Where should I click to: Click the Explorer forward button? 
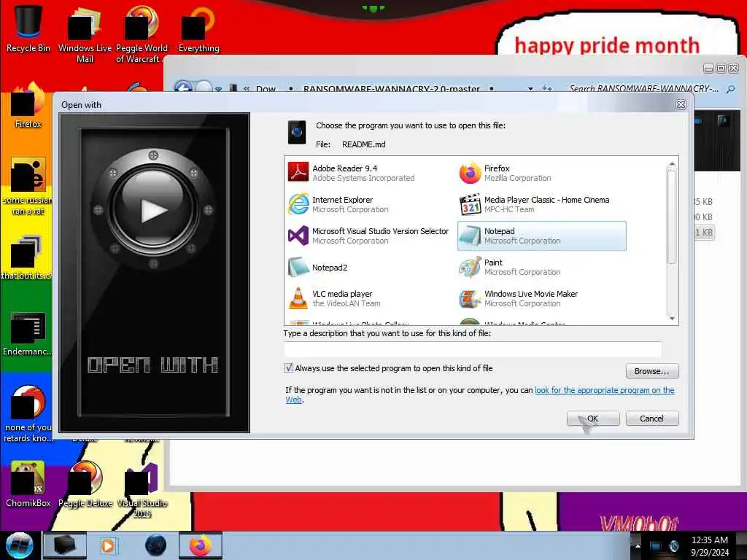204,87
